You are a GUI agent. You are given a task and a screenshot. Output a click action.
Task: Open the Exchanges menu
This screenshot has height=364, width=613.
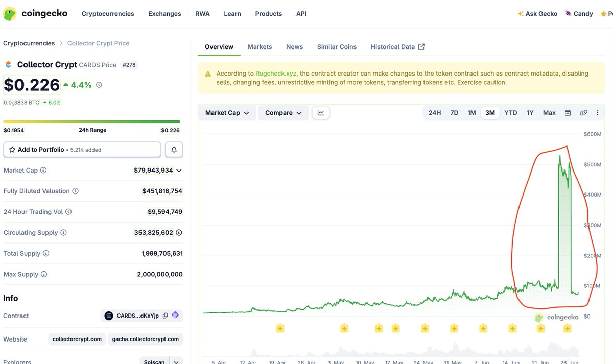[x=164, y=14]
